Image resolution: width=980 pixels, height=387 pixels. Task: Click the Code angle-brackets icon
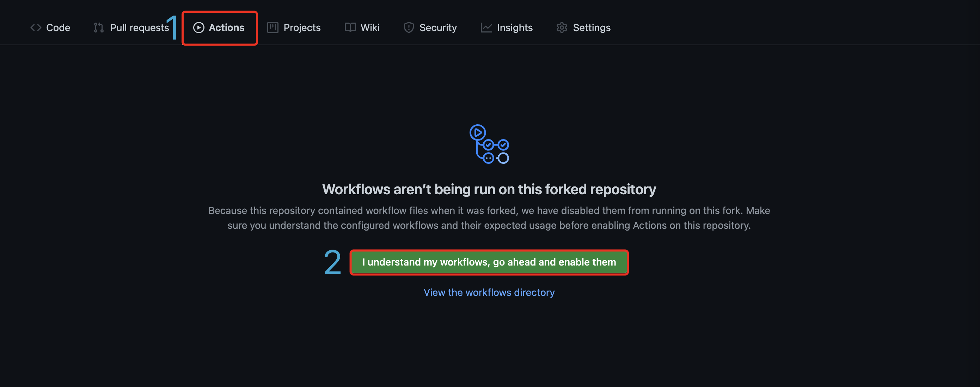click(36, 28)
